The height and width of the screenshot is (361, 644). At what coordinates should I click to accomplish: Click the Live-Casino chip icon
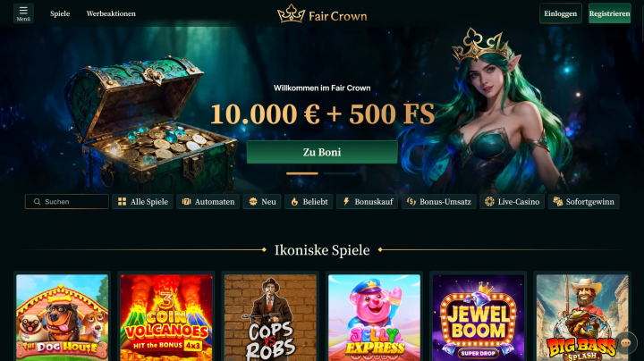489,202
